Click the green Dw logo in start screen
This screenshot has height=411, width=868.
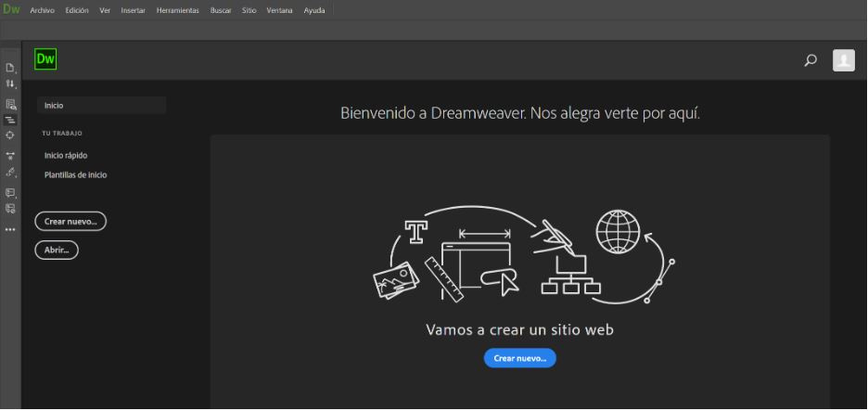pyautogui.click(x=45, y=59)
